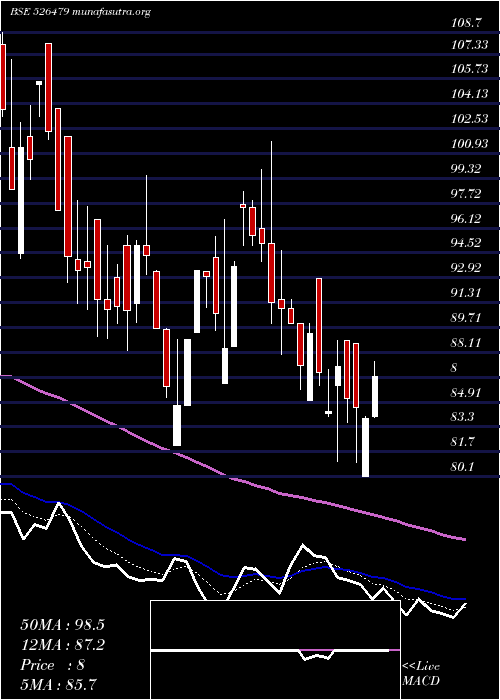The height and width of the screenshot is (700, 500).
Task: Click the BSE 526479 munafasutra.org title
Action: pyautogui.click(x=80, y=12)
